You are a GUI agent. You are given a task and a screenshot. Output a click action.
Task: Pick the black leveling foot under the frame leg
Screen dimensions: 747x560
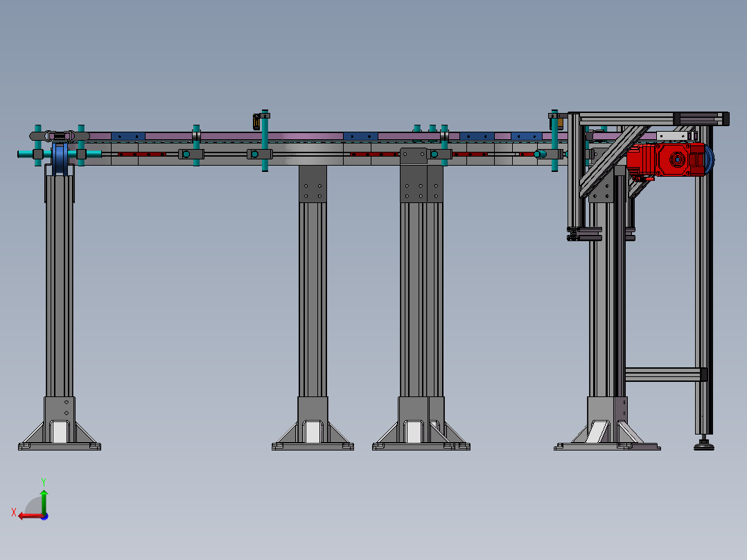point(703,444)
